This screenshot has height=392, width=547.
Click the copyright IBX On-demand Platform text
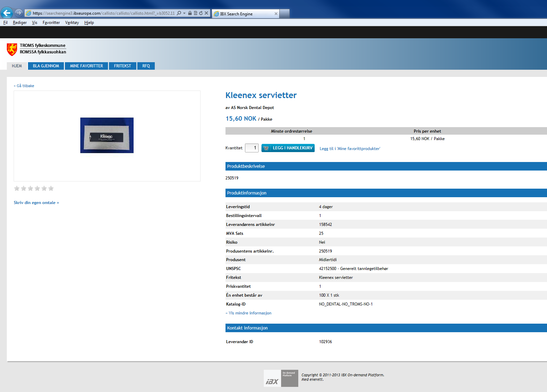click(x=343, y=377)
